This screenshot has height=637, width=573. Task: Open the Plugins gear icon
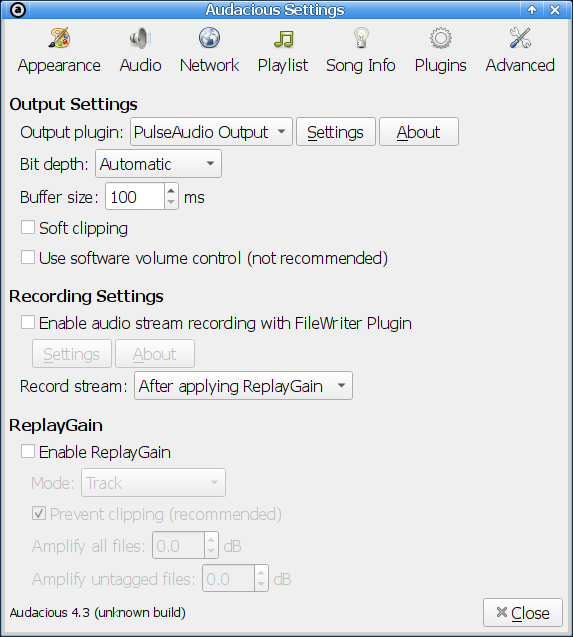(441, 38)
